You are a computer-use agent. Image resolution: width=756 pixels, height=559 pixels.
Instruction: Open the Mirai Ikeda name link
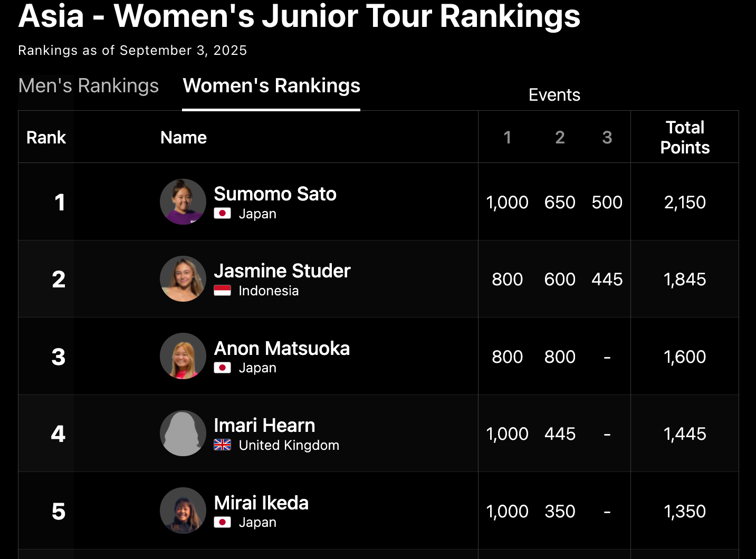coord(261,503)
